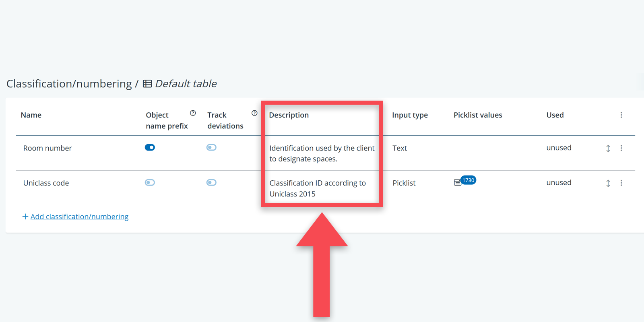This screenshot has height=322, width=644.
Task: Toggle Track deviations for Uniclass code
Action: point(211,182)
